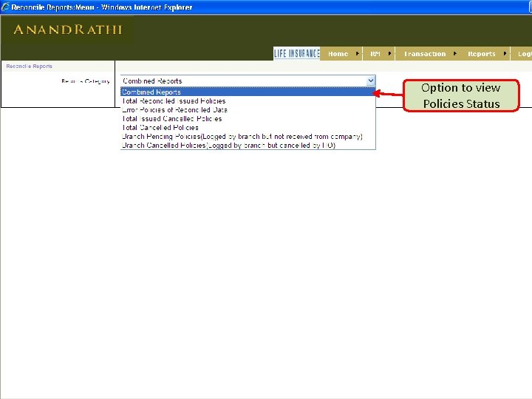Expand the arrow beside Transaction
Screen dimensions: 532x399
[455, 54]
